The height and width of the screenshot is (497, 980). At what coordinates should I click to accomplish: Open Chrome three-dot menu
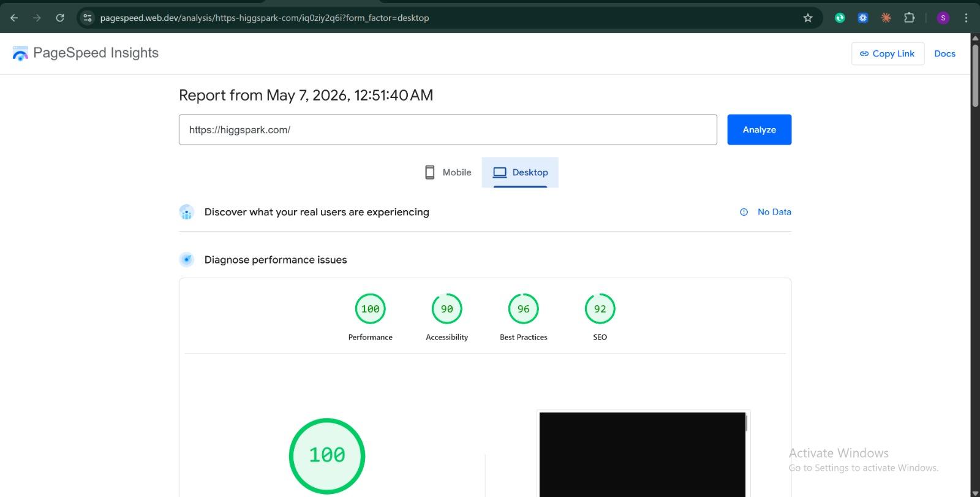pos(966,18)
